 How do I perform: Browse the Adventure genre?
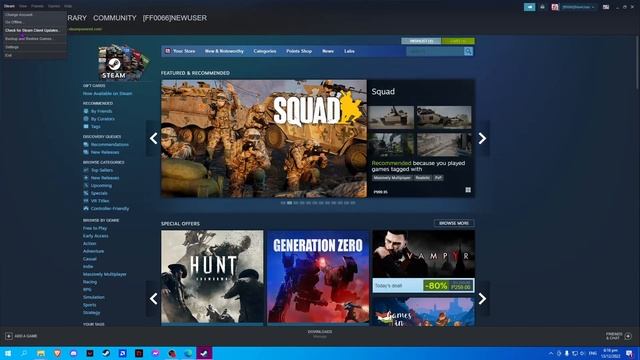(93, 251)
